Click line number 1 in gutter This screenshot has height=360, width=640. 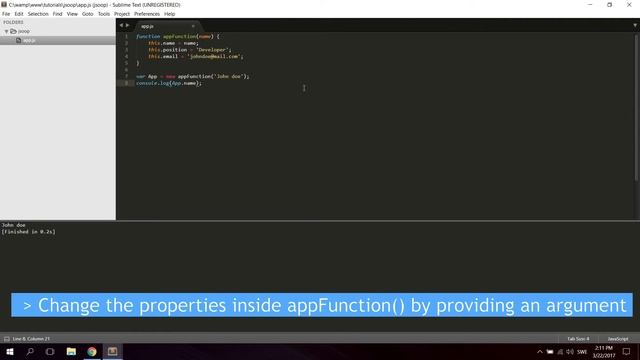click(x=127, y=36)
